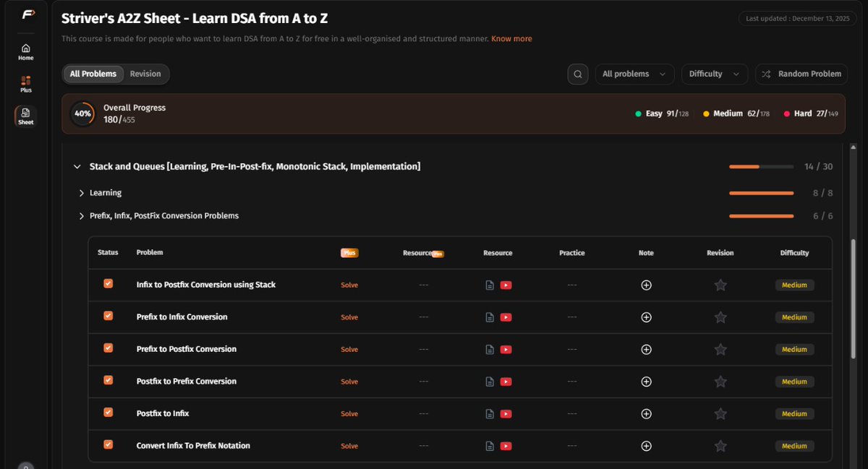The height and width of the screenshot is (469, 868).
Task: Click Solve for Infix to Postfix Conversion
Action: pyautogui.click(x=349, y=285)
